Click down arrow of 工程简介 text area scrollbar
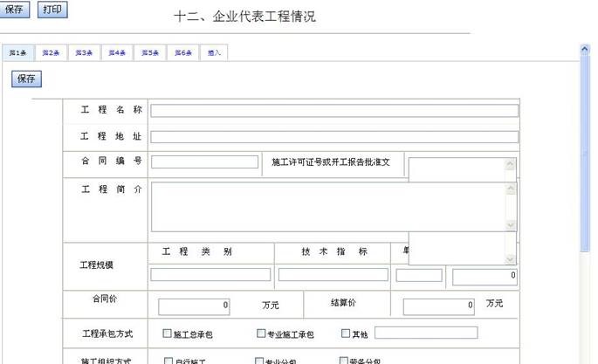This screenshot has height=364, width=598. pyautogui.click(x=511, y=225)
